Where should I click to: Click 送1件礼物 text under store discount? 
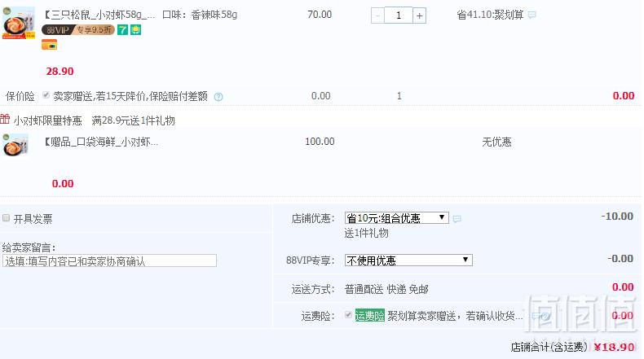click(x=366, y=233)
